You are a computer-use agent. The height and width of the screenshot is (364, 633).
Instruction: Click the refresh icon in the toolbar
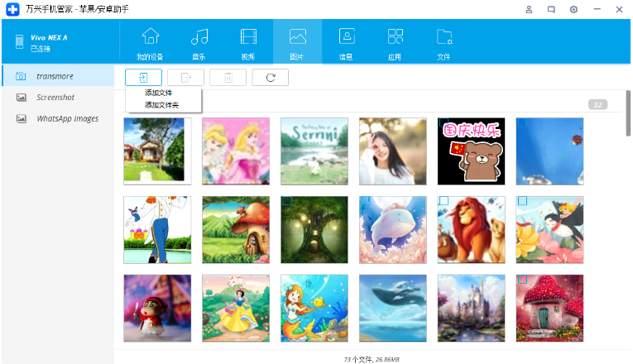[x=270, y=78]
